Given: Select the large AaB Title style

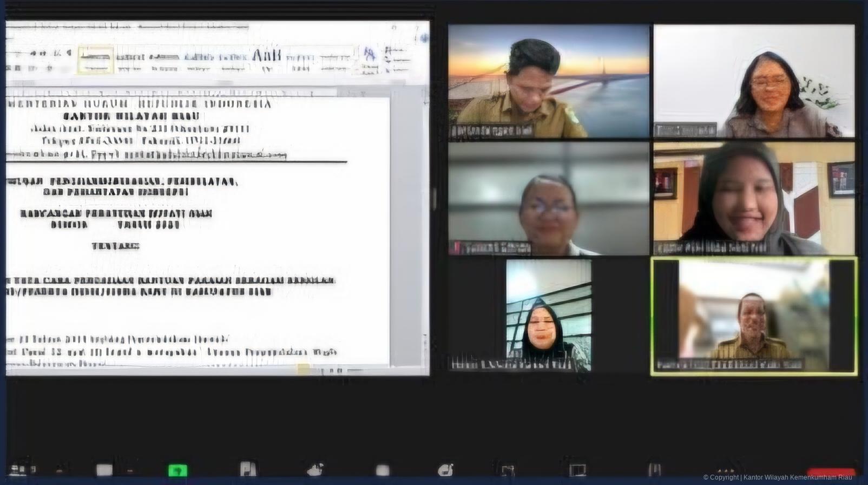Looking at the screenshot, I should click(267, 56).
